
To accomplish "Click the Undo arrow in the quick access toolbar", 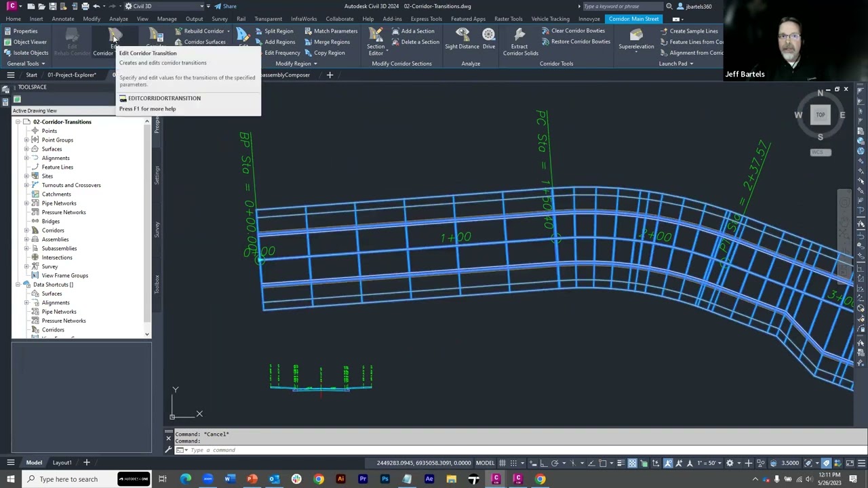I will click(96, 6).
